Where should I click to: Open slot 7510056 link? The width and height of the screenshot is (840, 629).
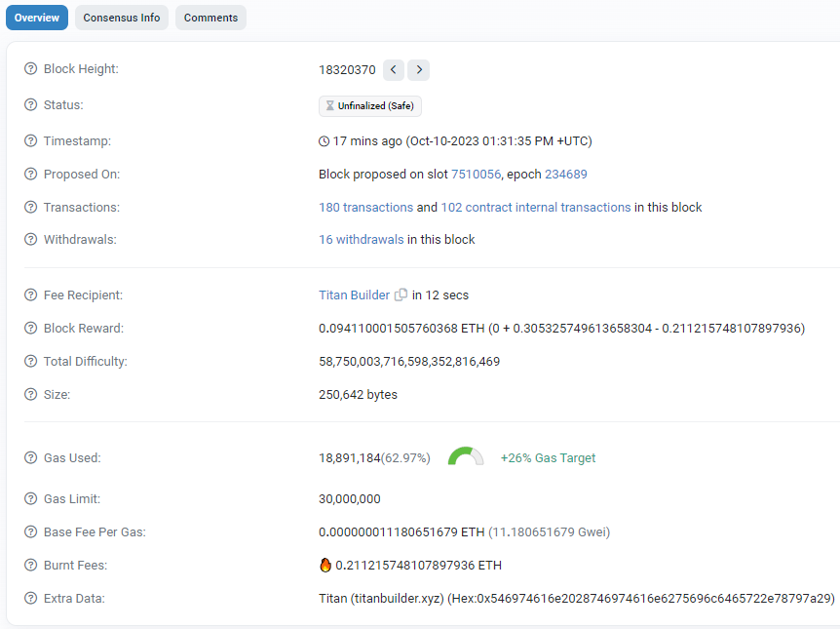(476, 175)
